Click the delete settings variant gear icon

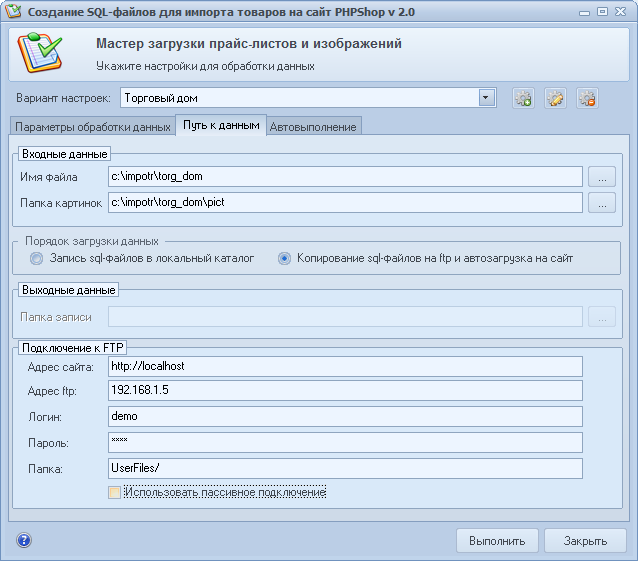coord(588,98)
